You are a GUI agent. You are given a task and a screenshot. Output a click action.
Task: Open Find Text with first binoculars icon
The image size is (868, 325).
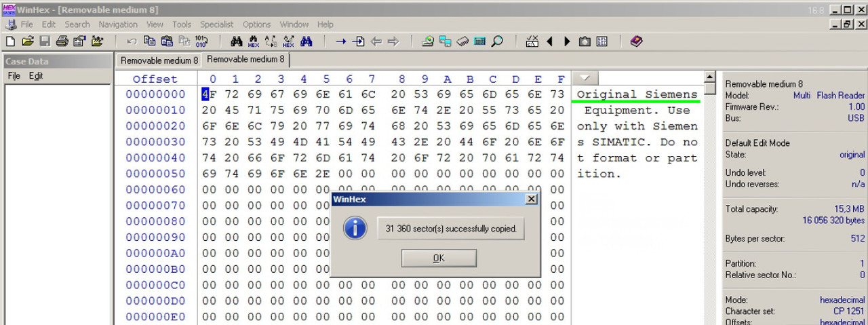(x=237, y=41)
